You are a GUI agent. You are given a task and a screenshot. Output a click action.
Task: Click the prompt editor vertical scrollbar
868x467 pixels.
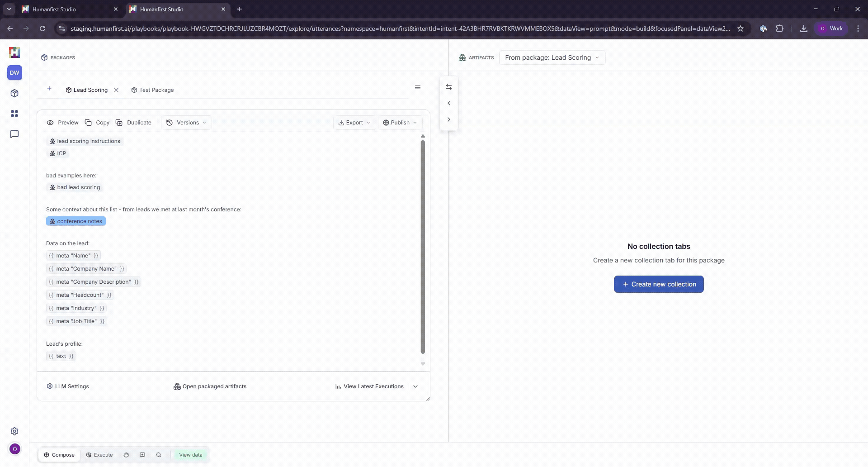click(x=423, y=247)
